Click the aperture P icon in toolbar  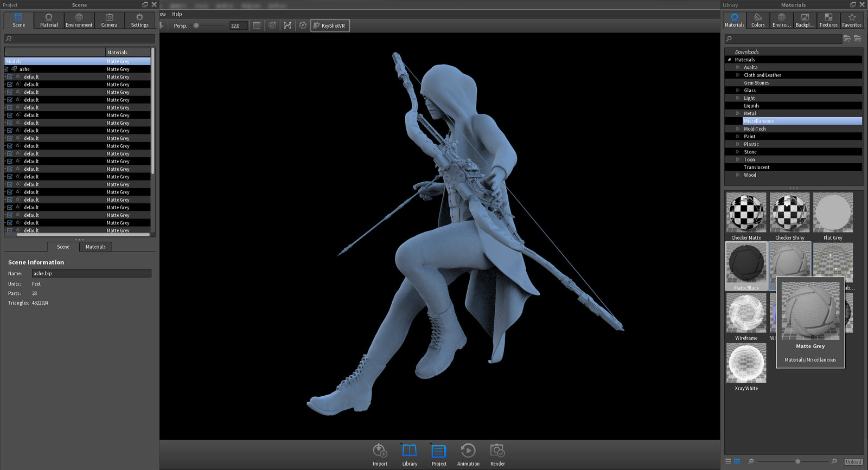coord(303,25)
